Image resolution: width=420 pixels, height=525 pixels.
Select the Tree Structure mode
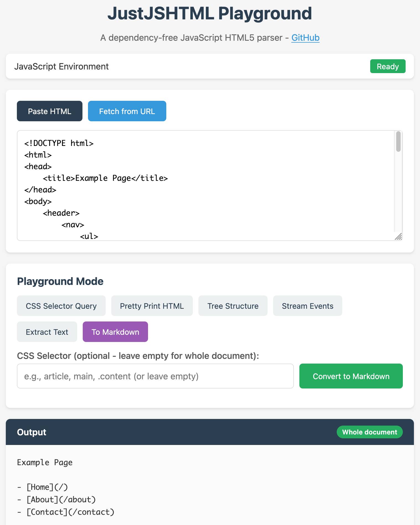(233, 306)
